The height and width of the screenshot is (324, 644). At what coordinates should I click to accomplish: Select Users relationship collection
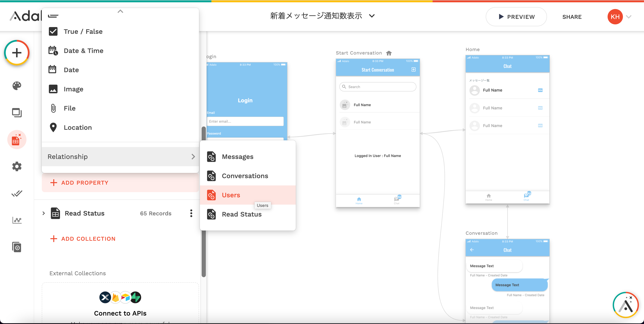tap(231, 195)
